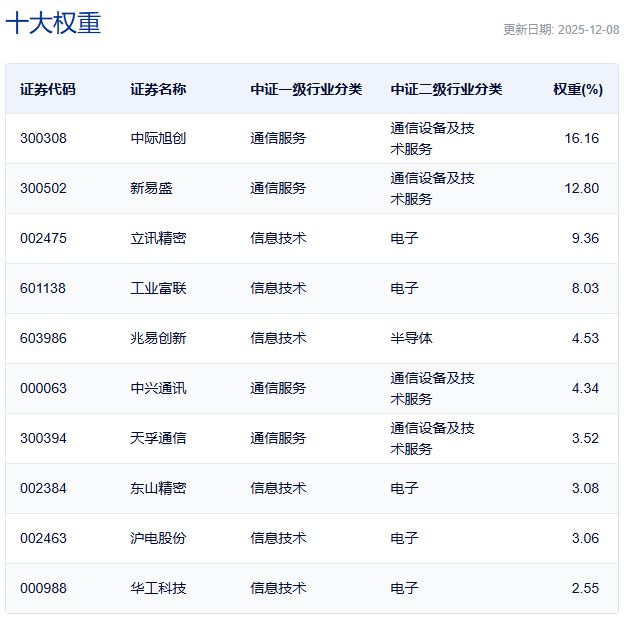Viewport: 624px width, 620px height.
Task: Click the 证券名称 column header
Action: [158, 89]
